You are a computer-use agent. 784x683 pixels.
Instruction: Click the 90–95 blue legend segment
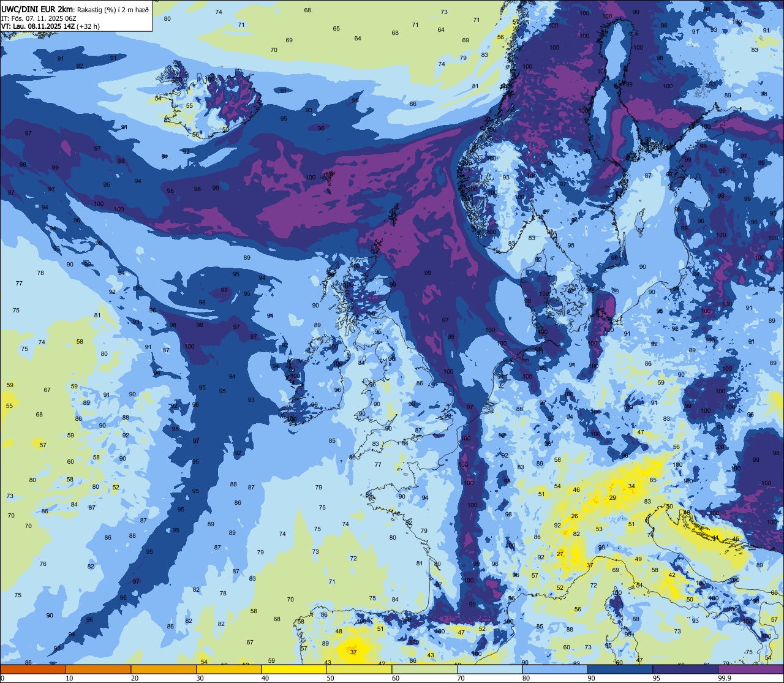(x=620, y=669)
